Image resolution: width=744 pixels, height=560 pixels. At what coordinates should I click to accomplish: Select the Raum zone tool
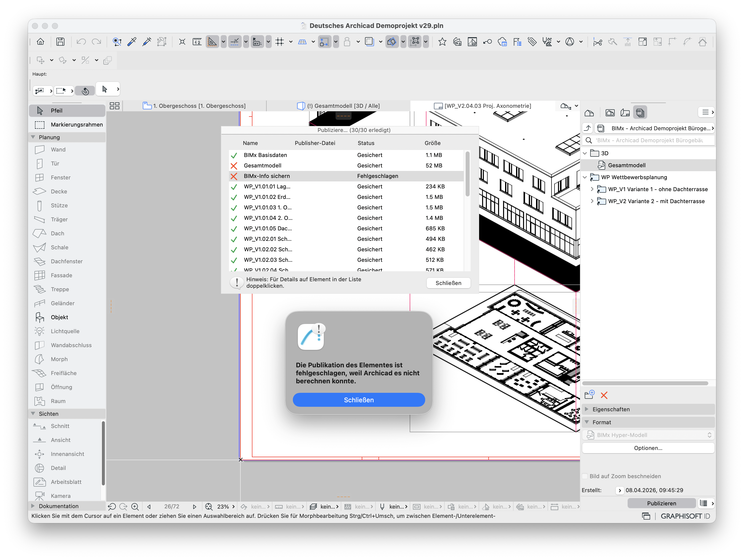67,401
